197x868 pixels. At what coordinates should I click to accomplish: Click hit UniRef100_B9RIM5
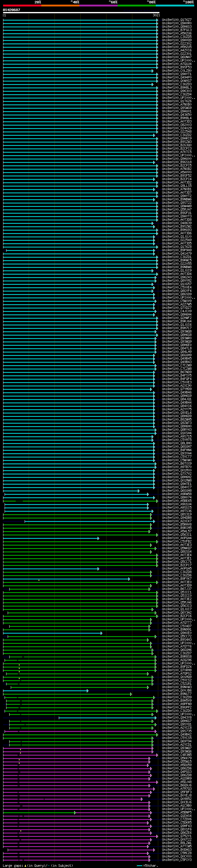[177, 528]
